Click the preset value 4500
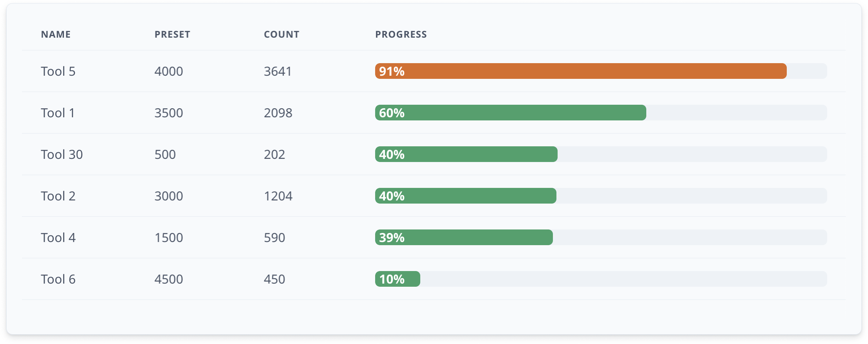868x344 pixels. 169,279
